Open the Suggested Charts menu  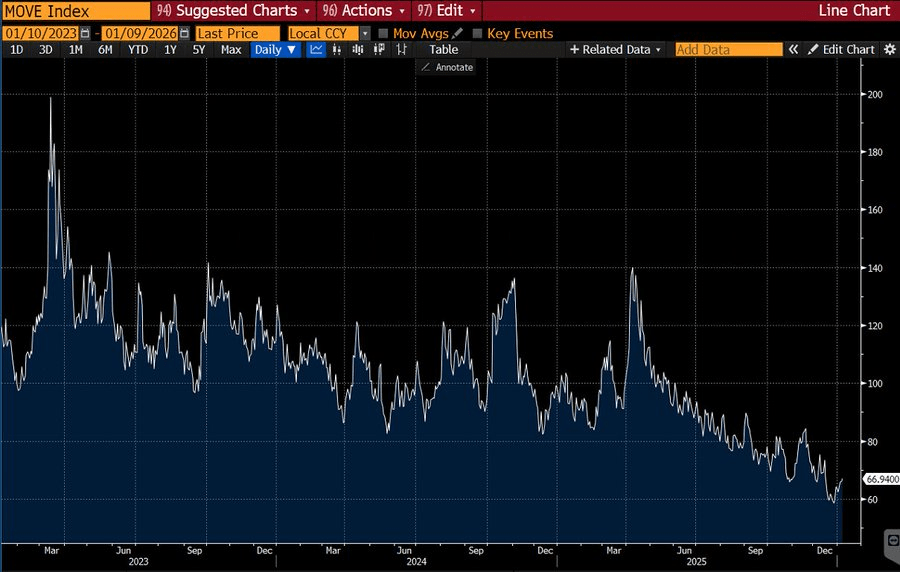233,10
